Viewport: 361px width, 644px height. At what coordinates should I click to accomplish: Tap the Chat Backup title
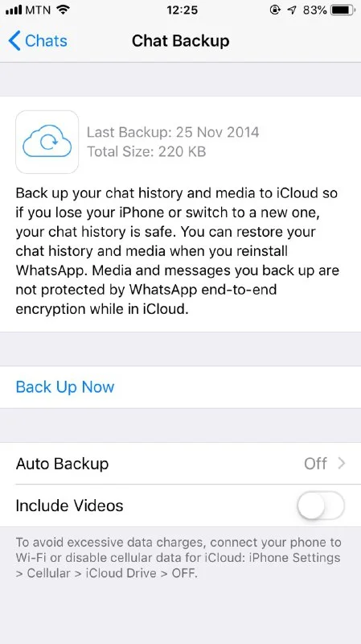pos(180,41)
